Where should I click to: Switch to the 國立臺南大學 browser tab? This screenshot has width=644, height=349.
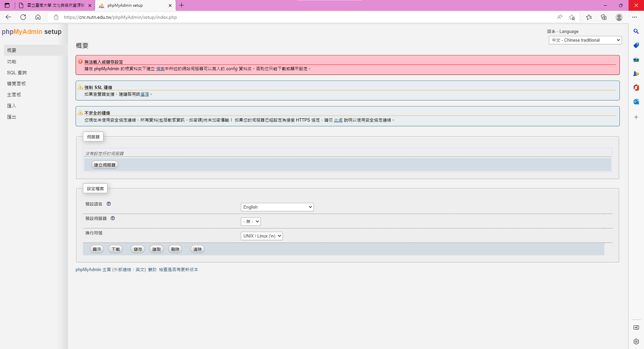55,5
